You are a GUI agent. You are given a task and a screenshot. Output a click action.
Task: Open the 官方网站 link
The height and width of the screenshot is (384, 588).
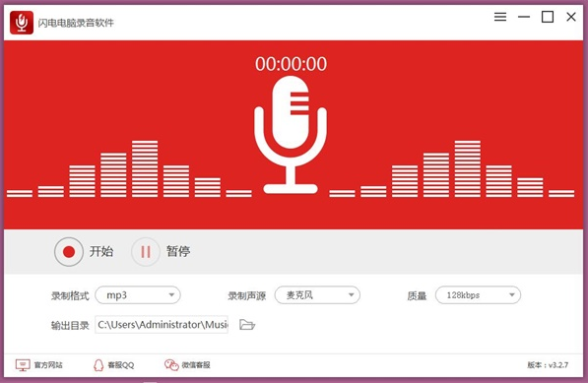tap(48, 365)
